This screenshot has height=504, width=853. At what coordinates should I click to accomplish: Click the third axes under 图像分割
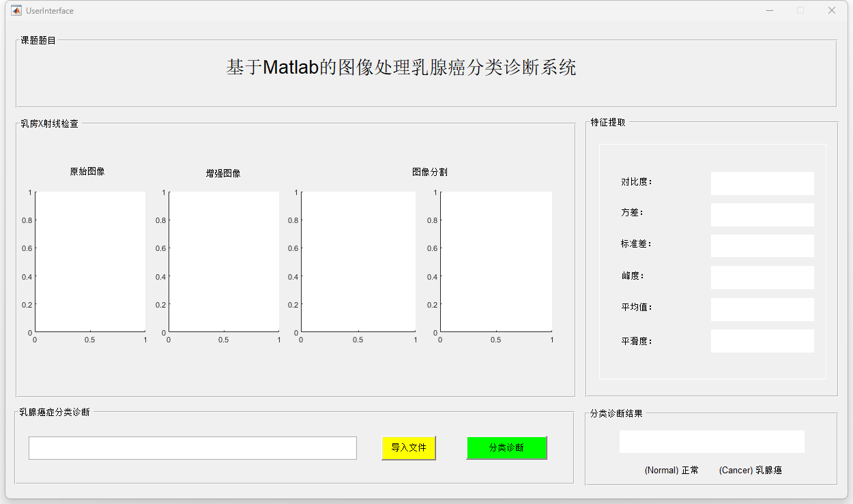coord(358,262)
